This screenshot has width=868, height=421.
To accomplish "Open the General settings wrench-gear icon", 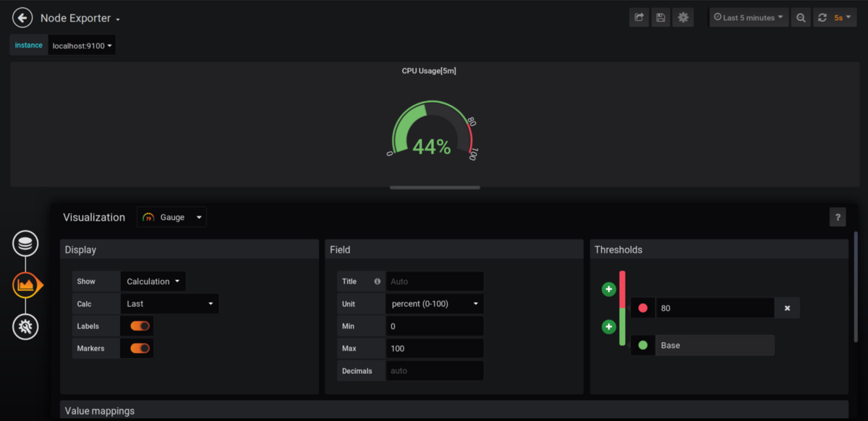I will pyautogui.click(x=25, y=327).
